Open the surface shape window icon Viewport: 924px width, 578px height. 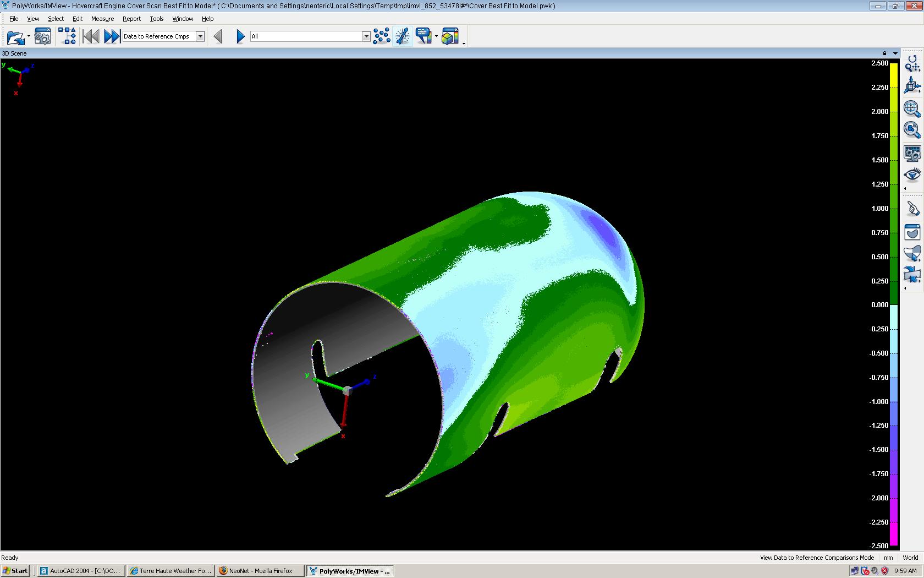912,232
